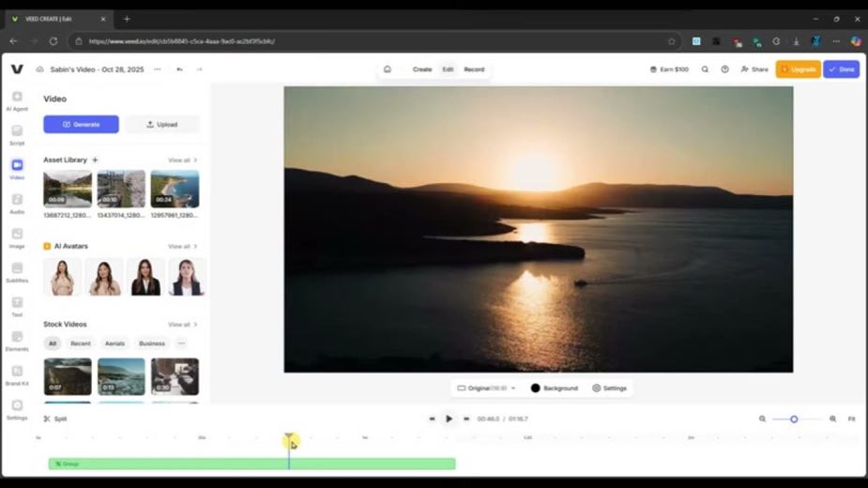Select the Aerials stock filter

pyautogui.click(x=114, y=343)
